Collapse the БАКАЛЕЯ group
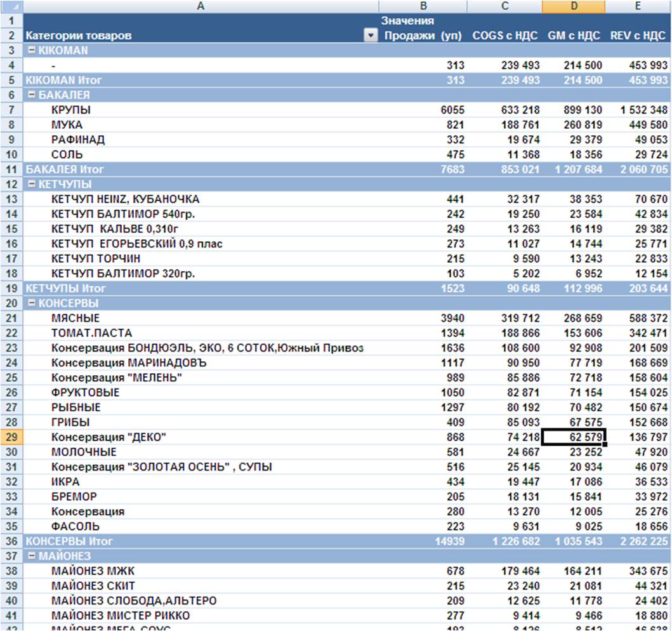Viewport: 672px width, 631px height. click(31, 95)
